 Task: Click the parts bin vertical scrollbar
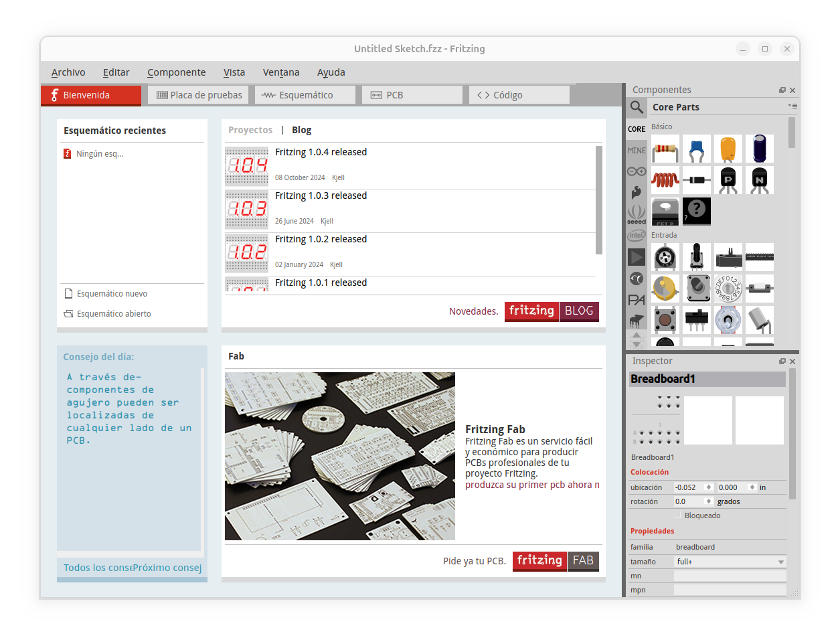point(792,133)
